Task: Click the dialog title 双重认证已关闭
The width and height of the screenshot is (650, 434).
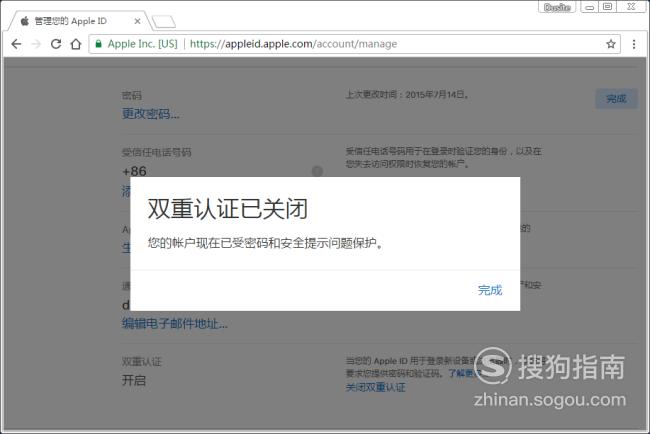Action: pyautogui.click(x=228, y=209)
